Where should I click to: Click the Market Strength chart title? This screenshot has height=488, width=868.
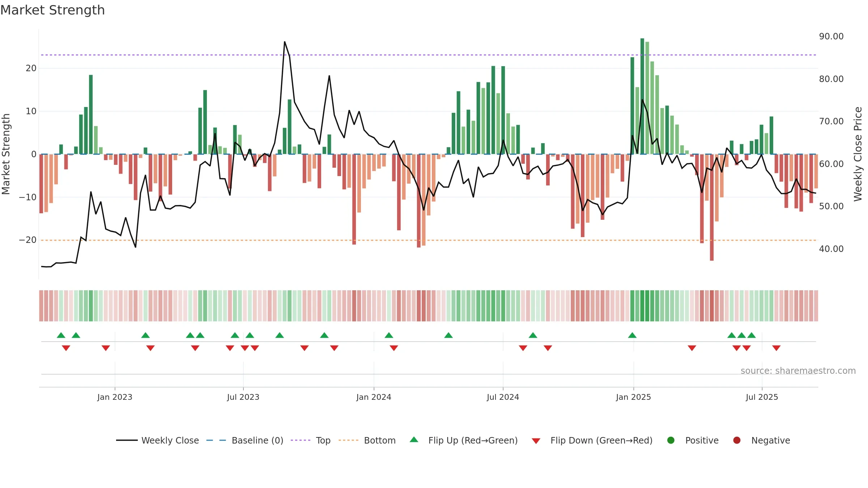click(x=52, y=10)
